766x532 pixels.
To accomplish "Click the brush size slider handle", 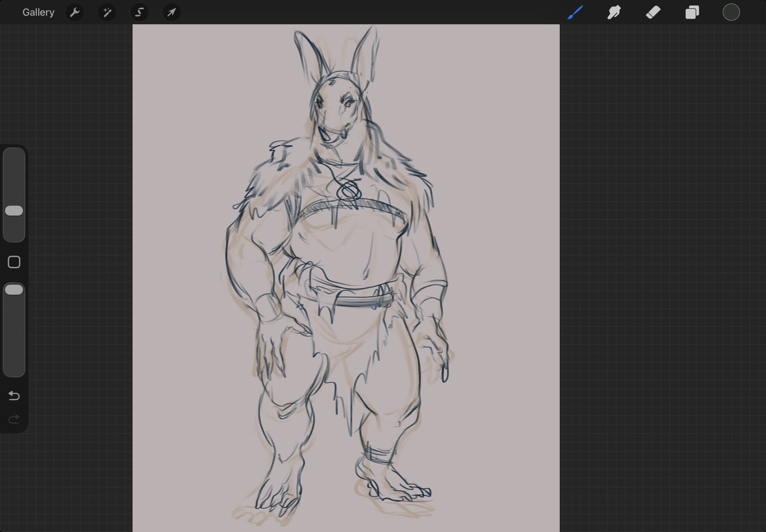I will click(x=14, y=211).
